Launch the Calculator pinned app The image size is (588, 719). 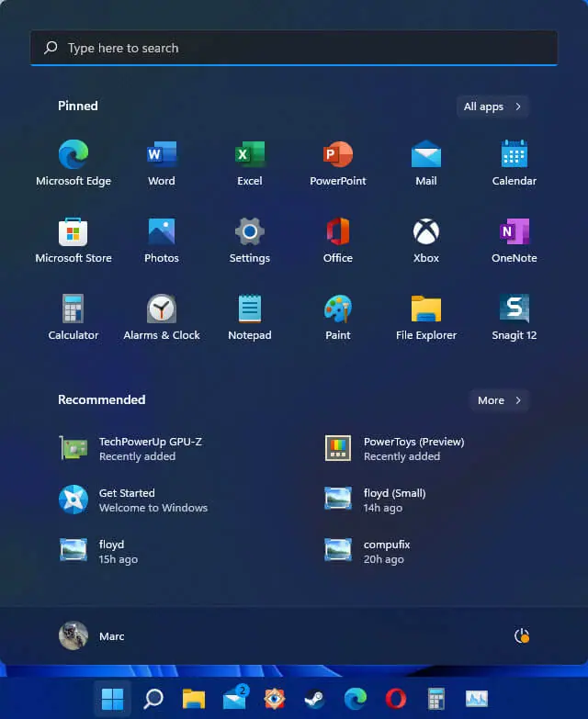73,318
